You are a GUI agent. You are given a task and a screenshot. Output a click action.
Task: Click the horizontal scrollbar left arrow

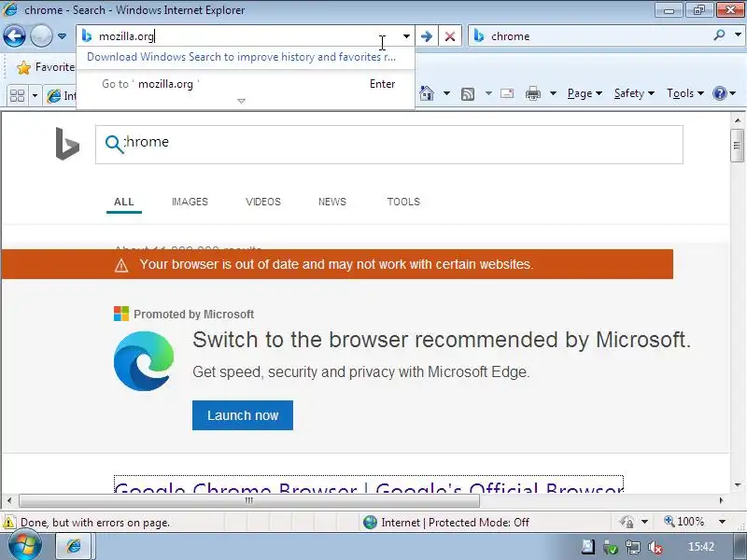(x=9, y=500)
